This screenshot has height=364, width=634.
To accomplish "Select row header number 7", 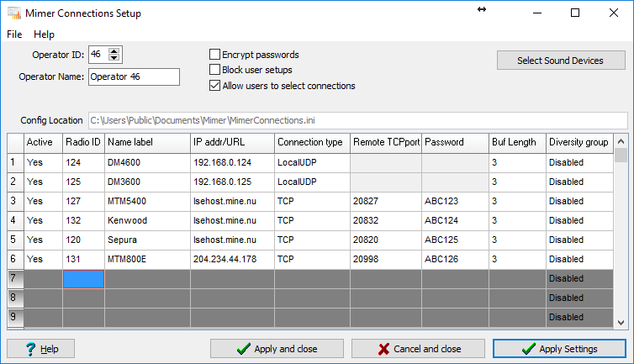I will (15, 278).
